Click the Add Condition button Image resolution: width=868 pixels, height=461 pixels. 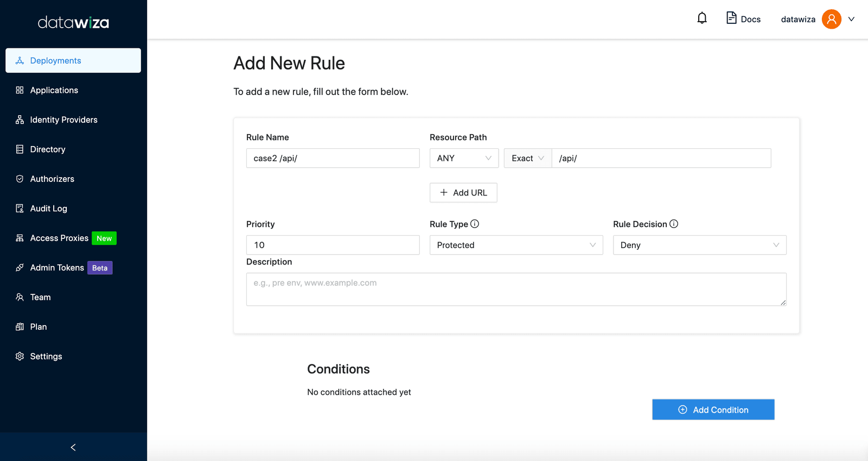click(x=713, y=410)
